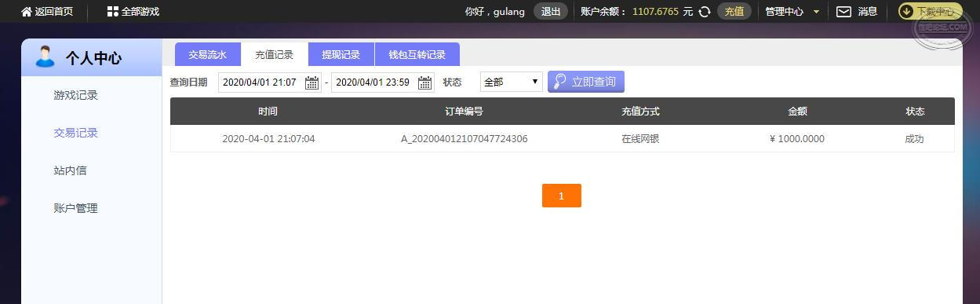The width and height of the screenshot is (980, 304).
Task: Open the 钱包互转记录 tab
Action: pos(417,54)
